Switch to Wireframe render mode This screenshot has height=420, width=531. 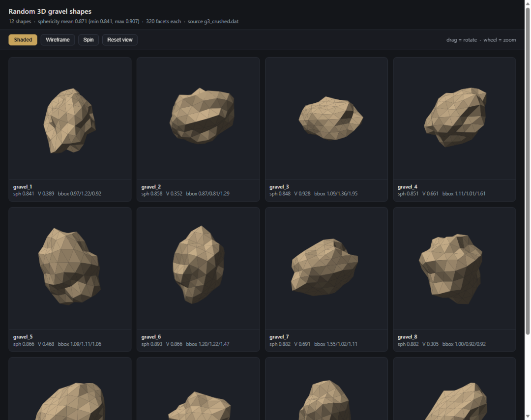pyautogui.click(x=58, y=40)
